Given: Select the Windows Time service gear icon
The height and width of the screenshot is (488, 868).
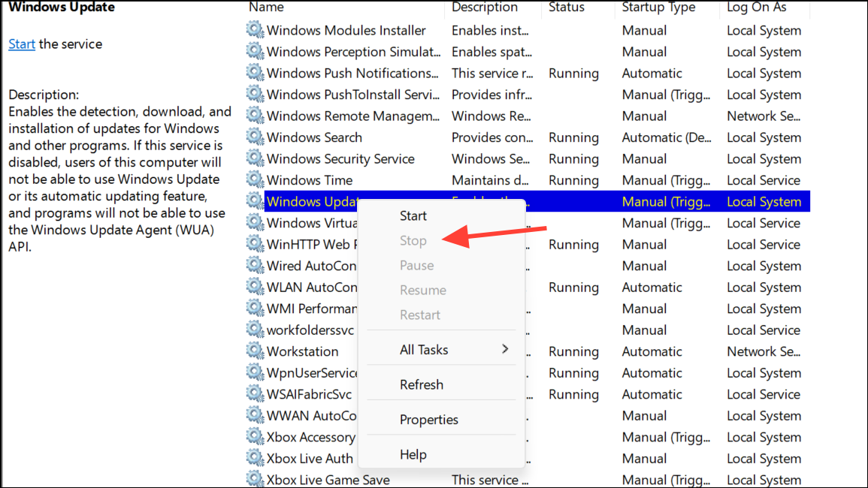Looking at the screenshot, I should point(255,180).
